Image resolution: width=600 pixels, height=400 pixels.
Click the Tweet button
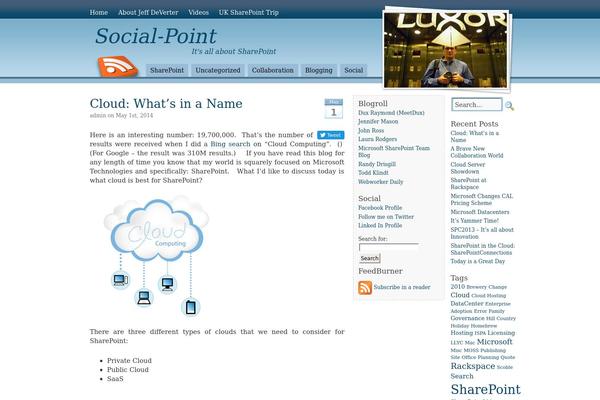pos(331,135)
